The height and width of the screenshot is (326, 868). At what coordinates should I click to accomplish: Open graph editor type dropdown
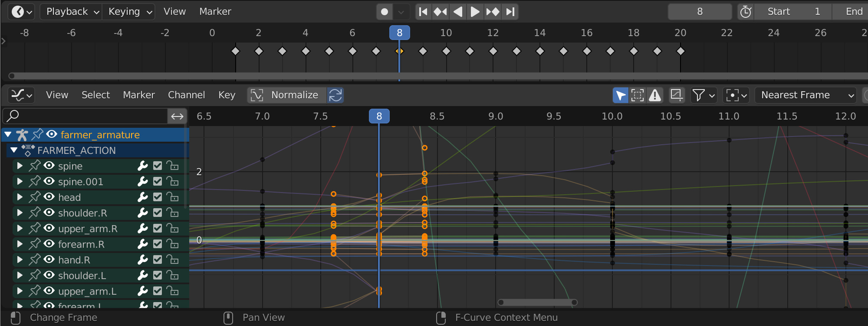tap(21, 95)
